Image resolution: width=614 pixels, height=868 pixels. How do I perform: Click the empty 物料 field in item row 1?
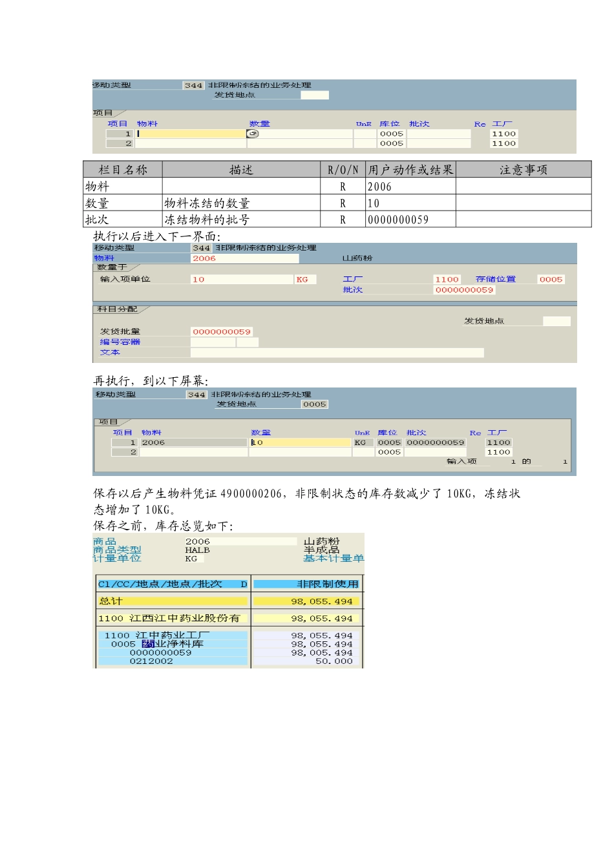pos(191,134)
